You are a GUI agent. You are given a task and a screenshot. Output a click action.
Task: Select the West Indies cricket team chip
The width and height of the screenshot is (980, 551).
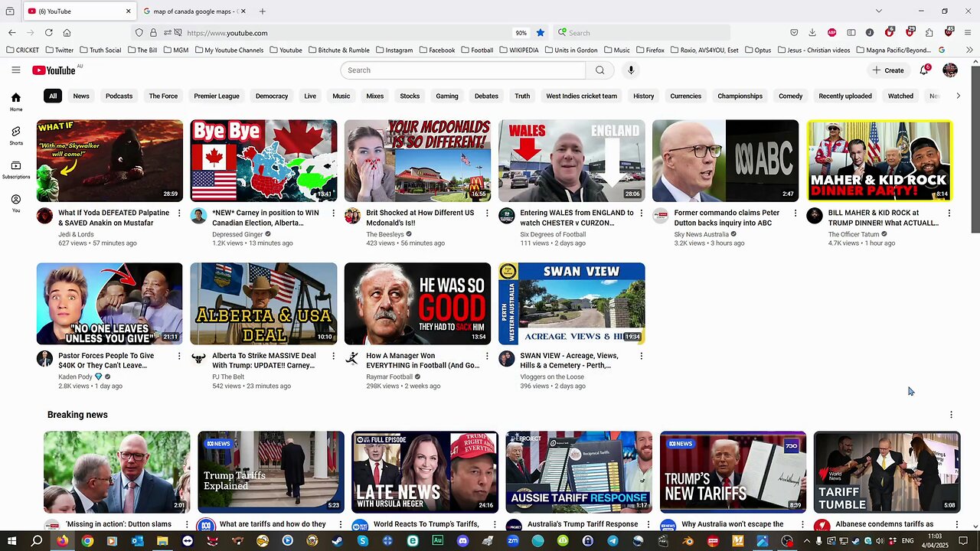point(581,96)
